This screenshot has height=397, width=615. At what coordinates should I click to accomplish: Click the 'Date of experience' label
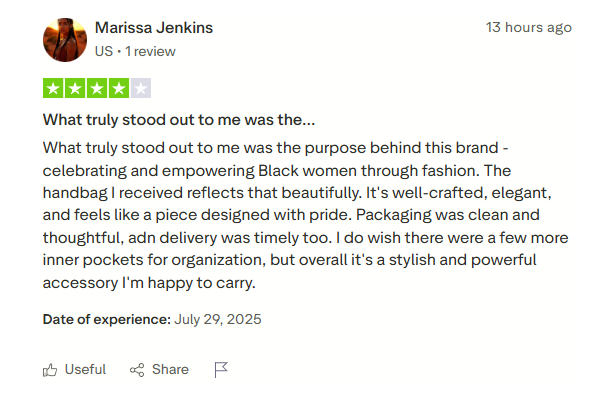pos(107,319)
